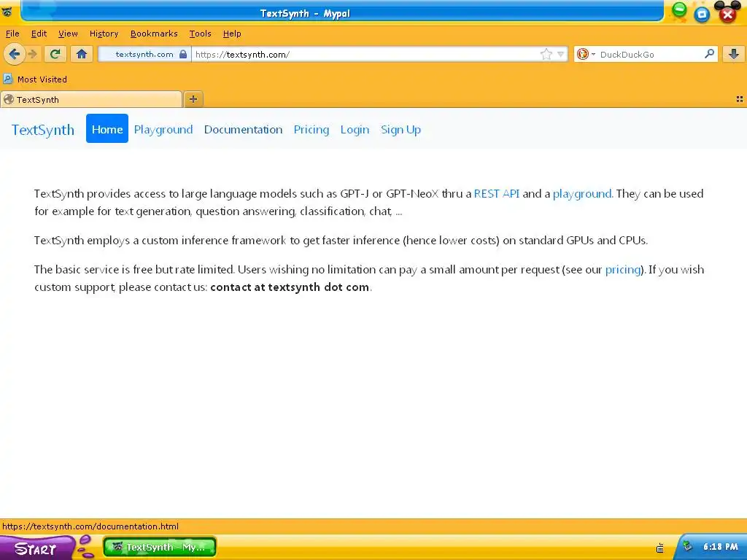The image size is (747, 560).
Task: Follow the inline playground link in paragraph
Action: [582, 194]
